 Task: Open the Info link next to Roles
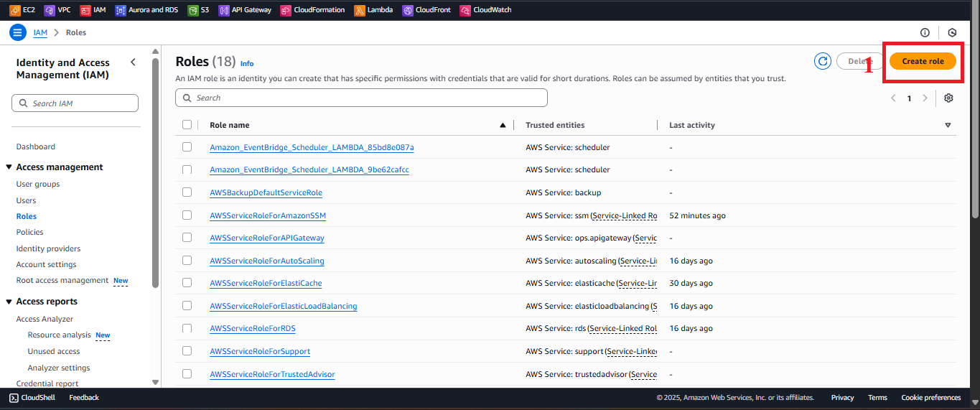click(x=247, y=63)
